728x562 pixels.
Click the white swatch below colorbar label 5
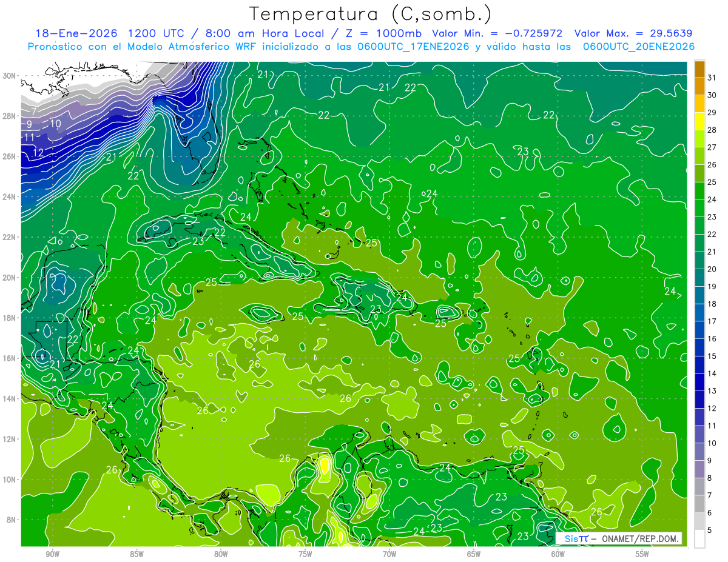click(699, 538)
